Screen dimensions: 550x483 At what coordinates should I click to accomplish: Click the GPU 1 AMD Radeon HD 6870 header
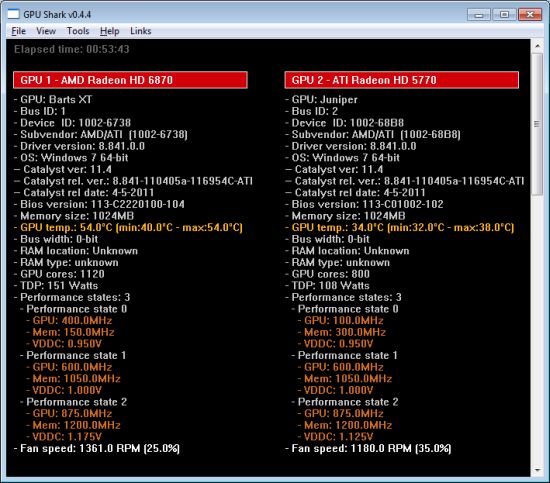[x=130, y=80]
